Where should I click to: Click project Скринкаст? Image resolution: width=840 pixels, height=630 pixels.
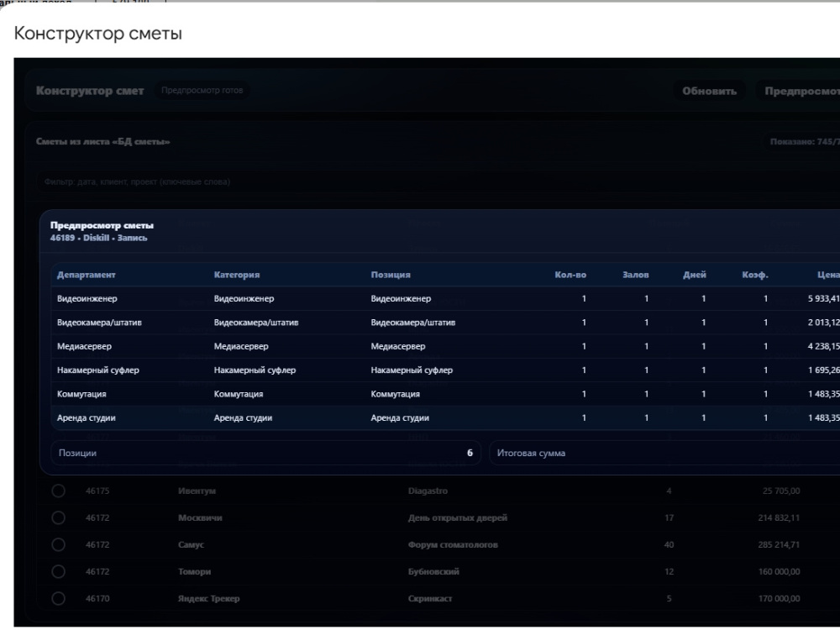pos(429,598)
